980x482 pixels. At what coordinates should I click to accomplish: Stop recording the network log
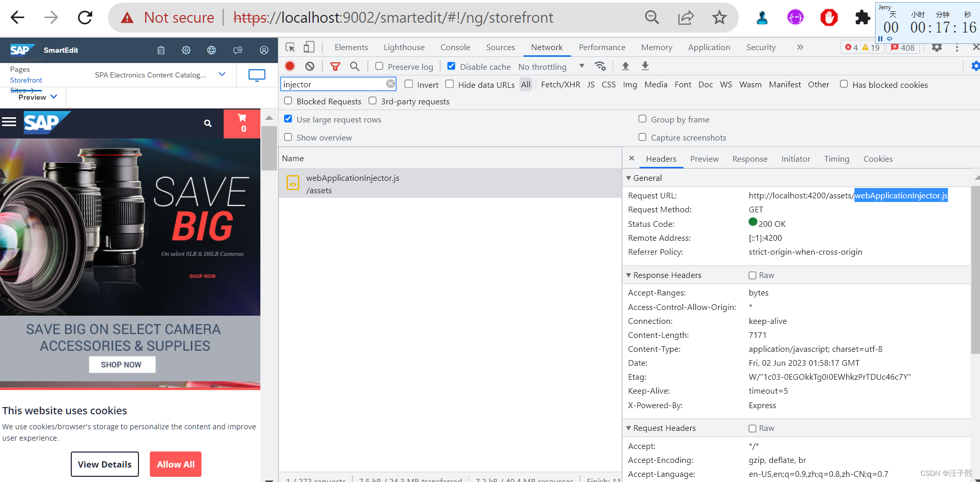(x=290, y=66)
